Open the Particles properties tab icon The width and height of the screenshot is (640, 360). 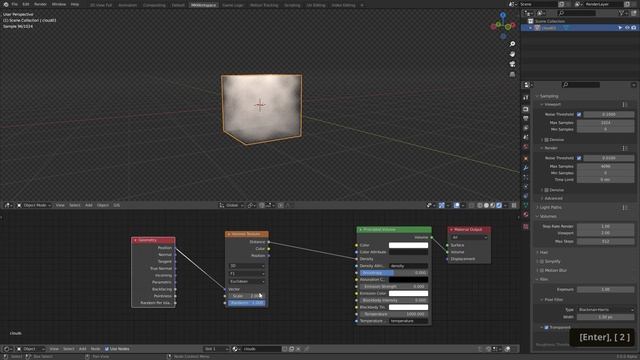(x=526, y=177)
